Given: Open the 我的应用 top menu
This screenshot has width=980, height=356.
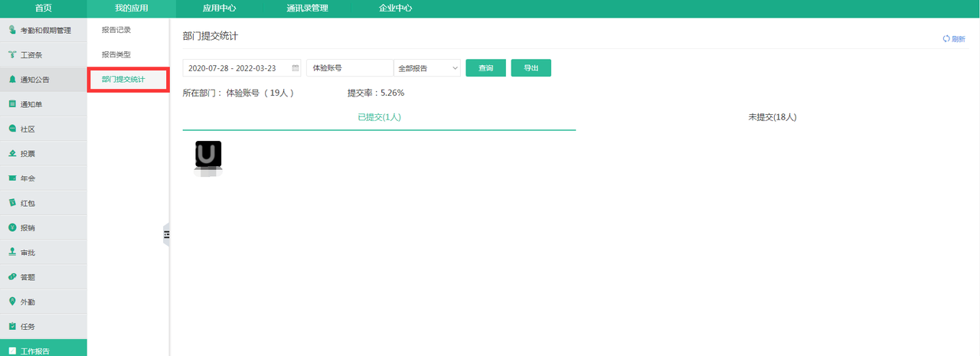Looking at the screenshot, I should (131, 8).
